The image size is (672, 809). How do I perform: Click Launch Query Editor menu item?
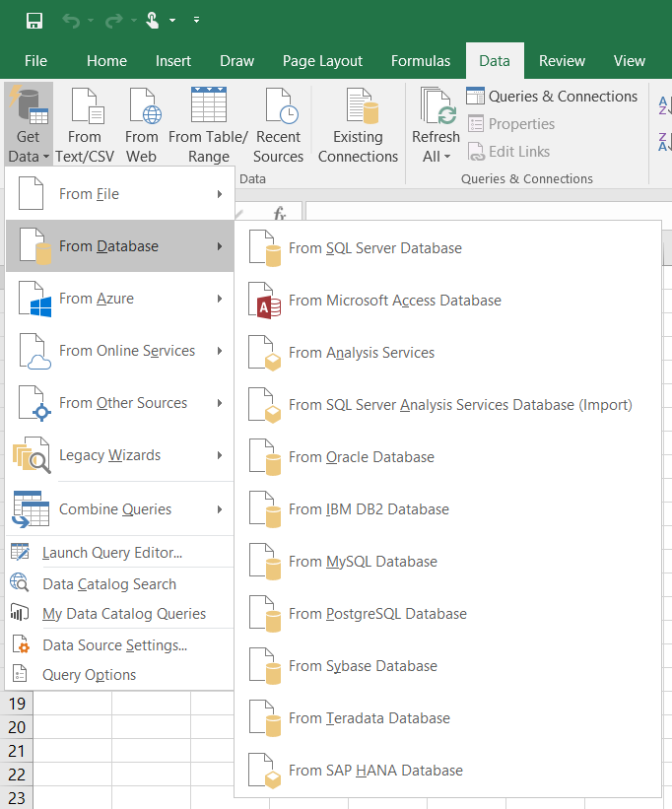click(119, 553)
